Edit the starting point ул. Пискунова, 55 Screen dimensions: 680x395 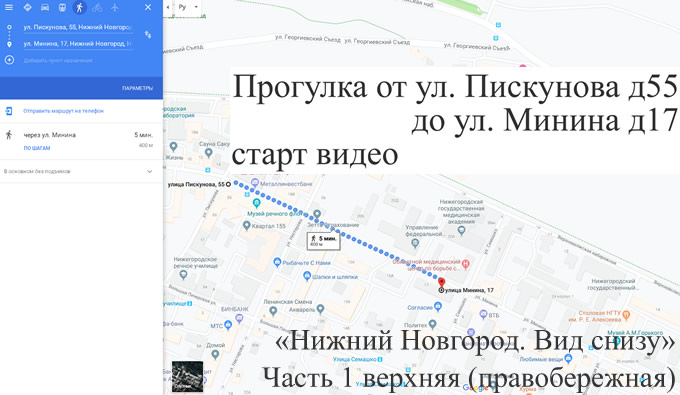coord(78,27)
